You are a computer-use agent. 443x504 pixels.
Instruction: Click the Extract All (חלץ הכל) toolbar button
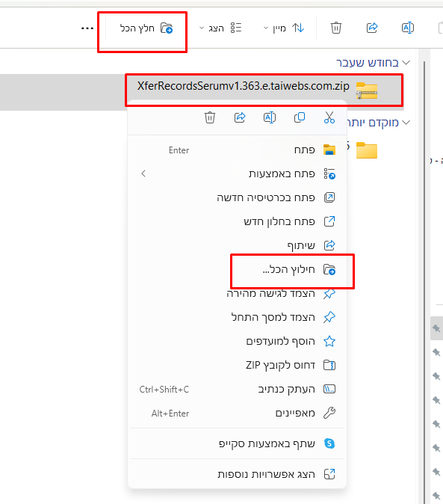(146, 28)
